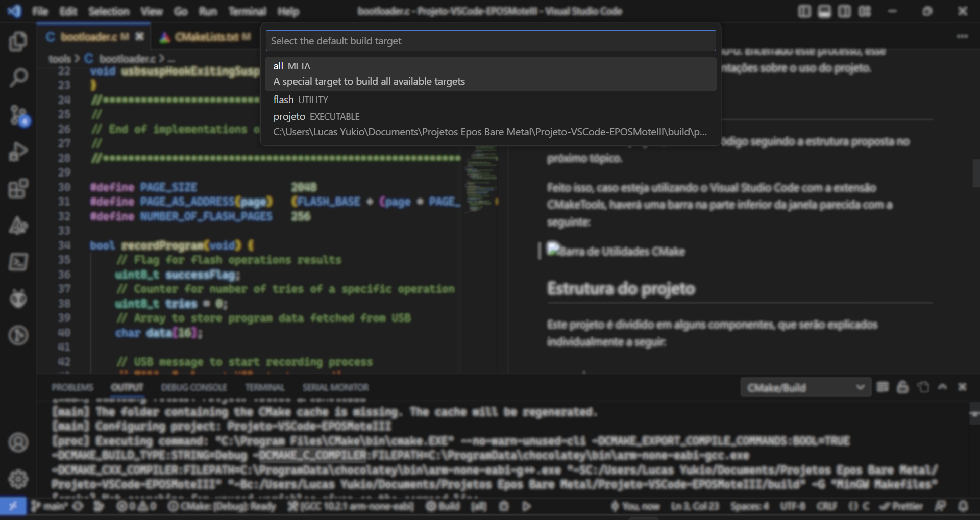Open the Selection menu
The width and height of the screenshot is (980, 520).
pos(109,11)
